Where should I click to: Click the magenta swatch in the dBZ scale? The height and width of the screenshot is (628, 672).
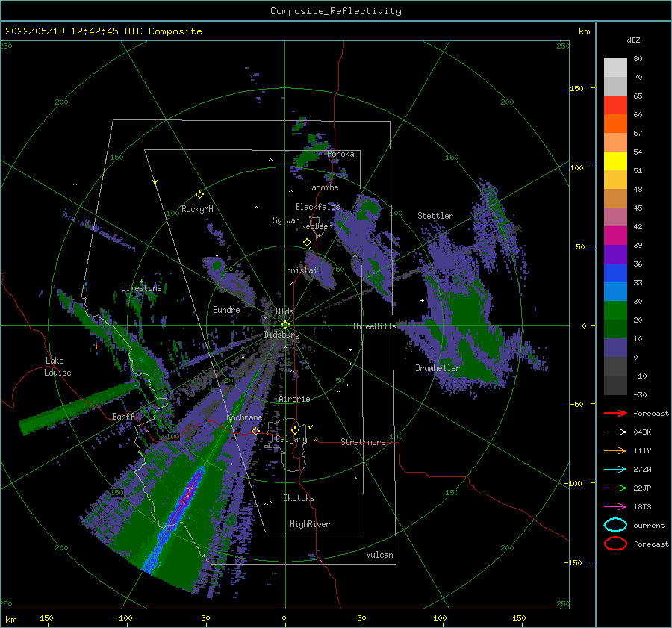point(615,235)
